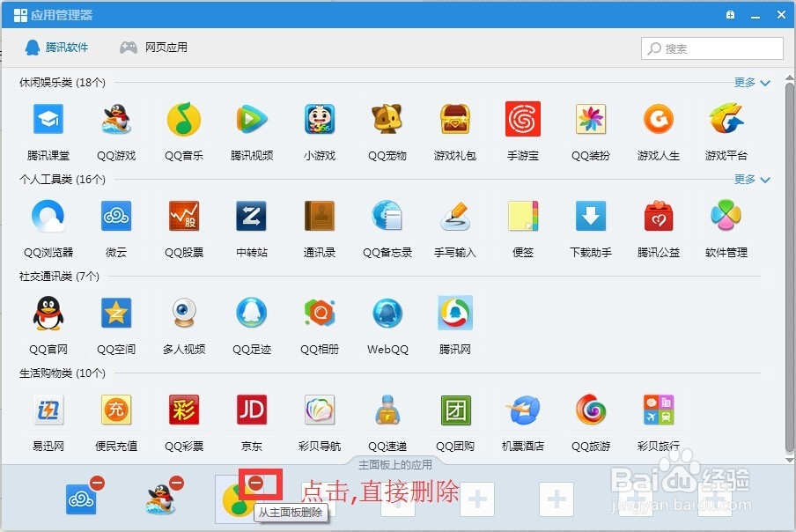
Task: Click the 手游宝 icon
Action: point(523,119)
